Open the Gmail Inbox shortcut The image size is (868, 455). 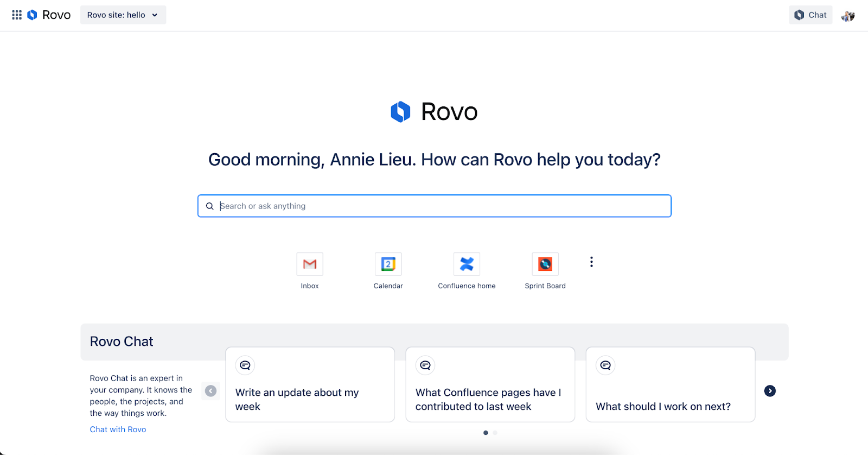click(x=310, y=264)
